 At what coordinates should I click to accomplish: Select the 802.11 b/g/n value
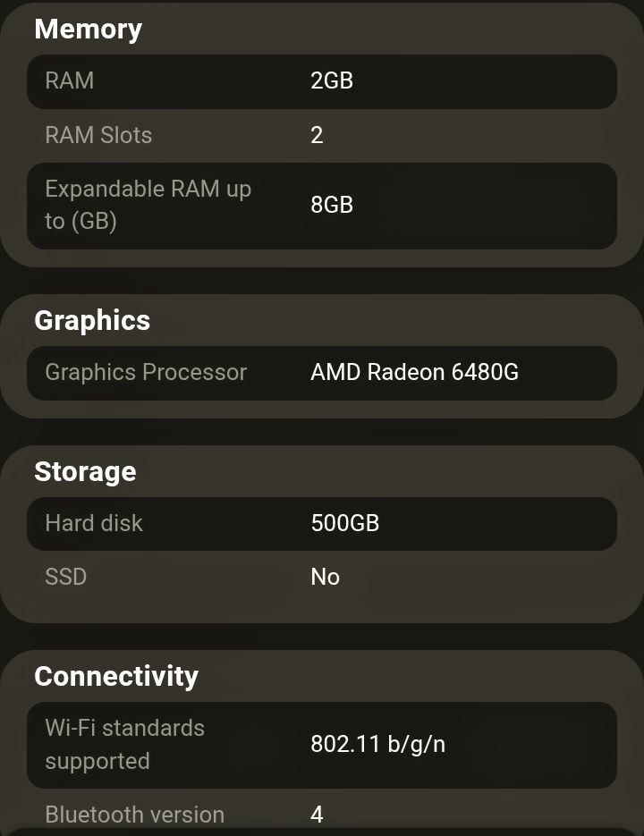click(377, 744)
